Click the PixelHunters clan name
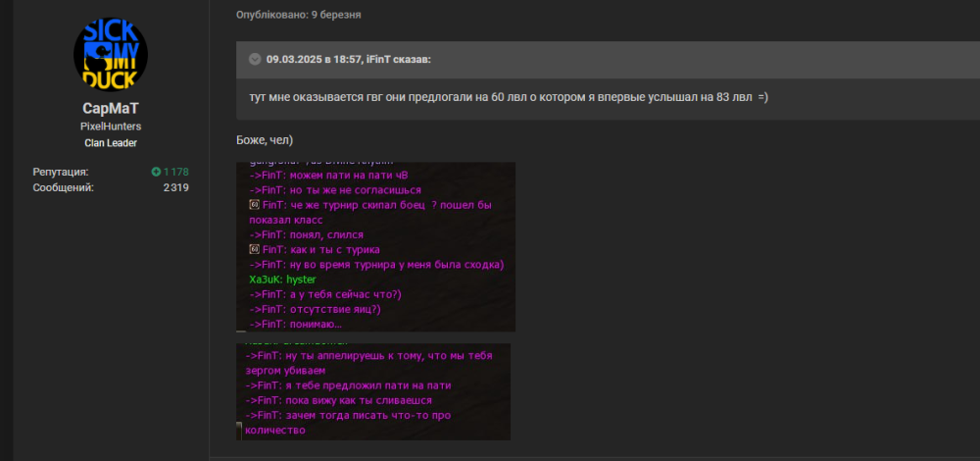This screenshot has height=461, width=980. pyautogui.click(x=111, y=127)
